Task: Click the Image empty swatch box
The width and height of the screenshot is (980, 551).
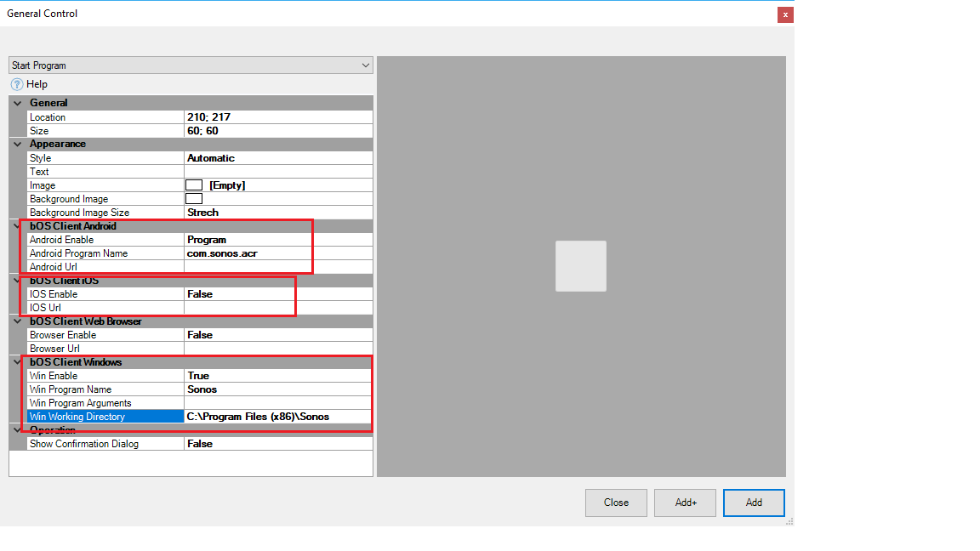Action: tap(194, 185)
